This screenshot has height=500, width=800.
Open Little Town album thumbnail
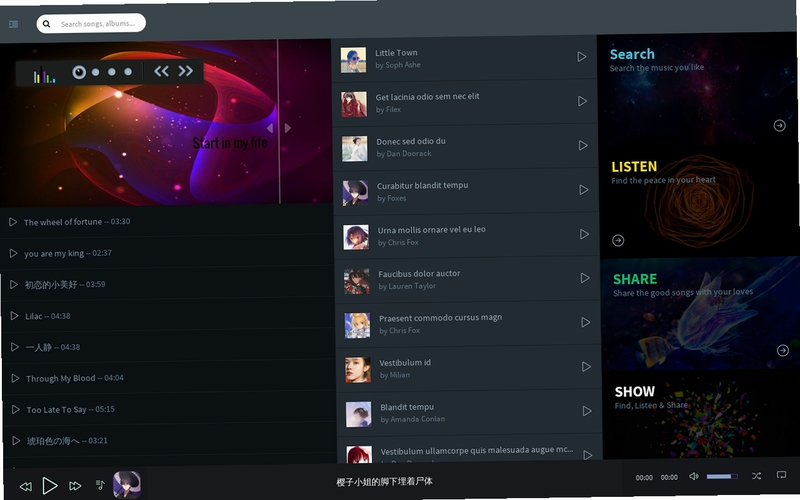(354, 60)
